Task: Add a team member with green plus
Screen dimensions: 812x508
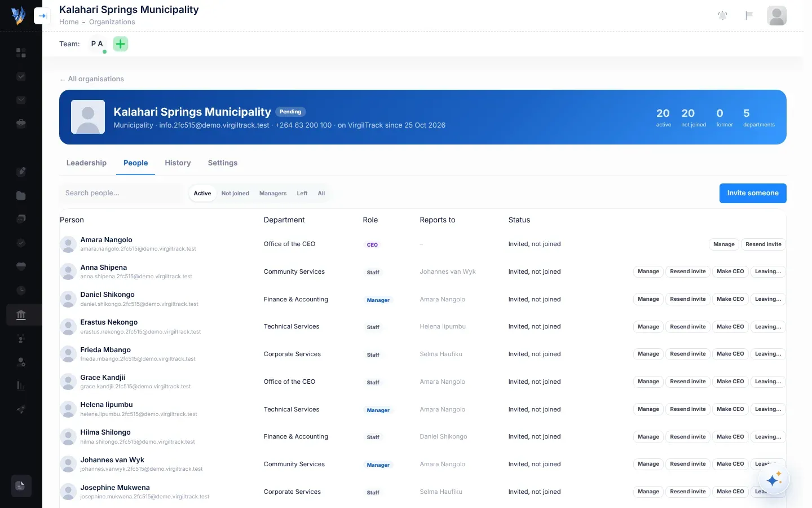Action: (x=121, y=44)
